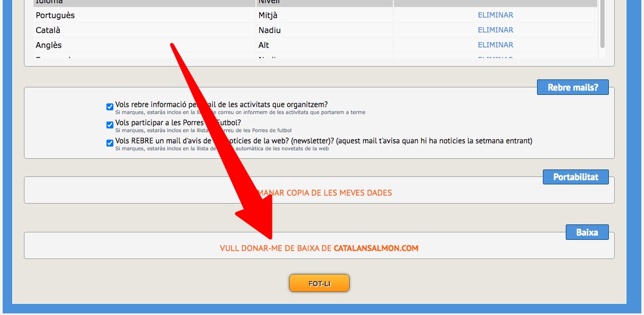Select the Rebre mails? section label
This screenshot has width=644, height=315.
pyautogui.click(x=573, y=87)
